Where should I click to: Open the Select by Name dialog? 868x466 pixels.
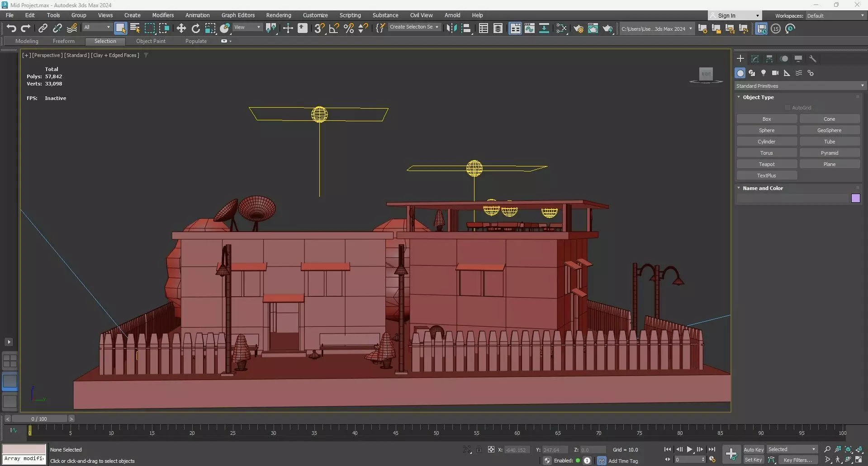(x=135, y=29)
